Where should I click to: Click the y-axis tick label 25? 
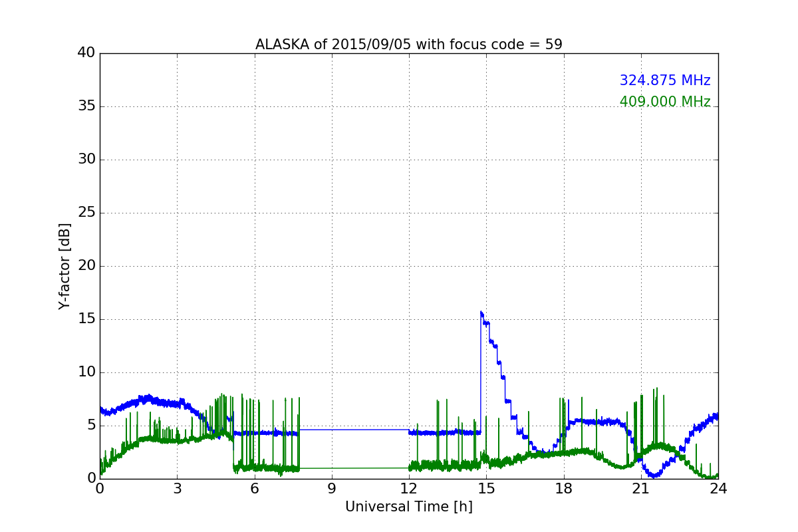tap(86, 213)
